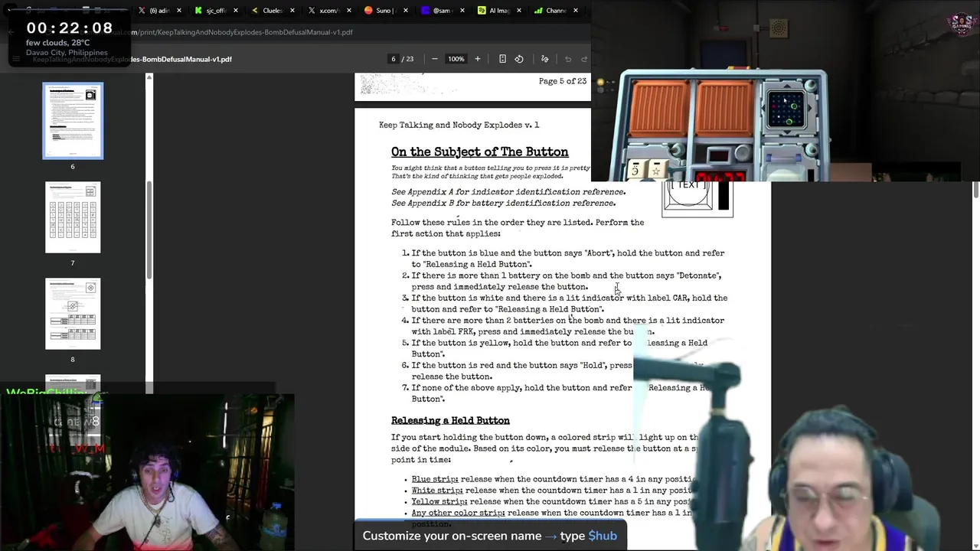Click maze module right arrow on bomb
This screenshot has height=551, width=980.
tap(810, 109)
